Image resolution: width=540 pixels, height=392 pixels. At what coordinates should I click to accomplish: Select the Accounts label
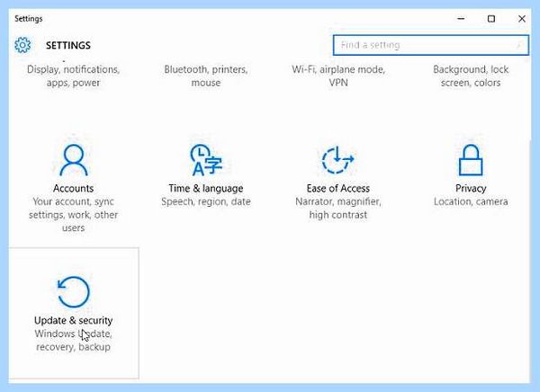tap(74, 188)
